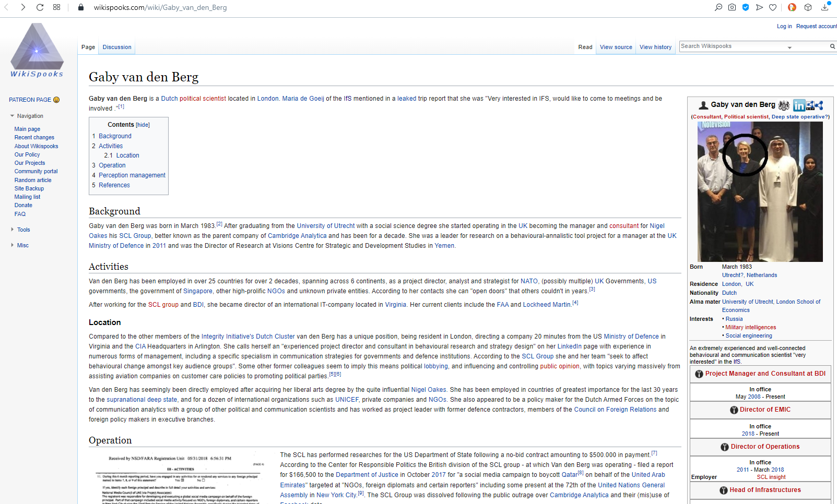Go forward with the browser forward arrow
837x504 pixels.
point(23,7)
